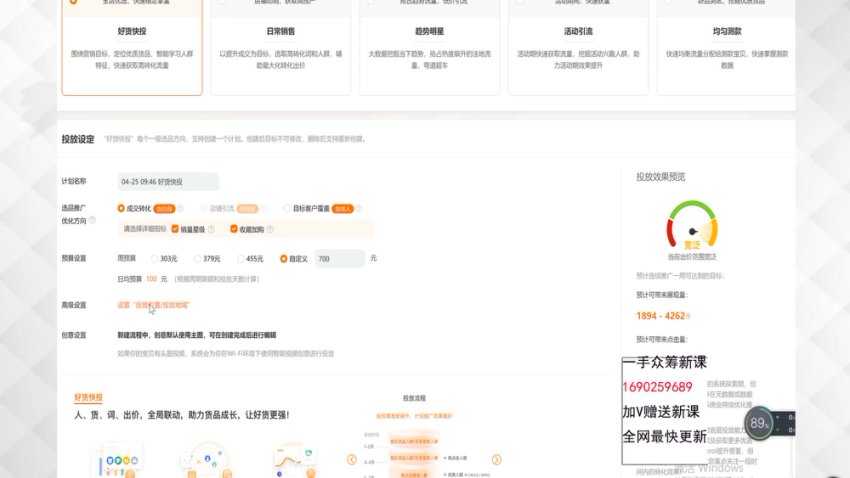This screenshot has height=478, width=850.
Task: Click help icon next to 收藏加购
Action: [268, 228]
